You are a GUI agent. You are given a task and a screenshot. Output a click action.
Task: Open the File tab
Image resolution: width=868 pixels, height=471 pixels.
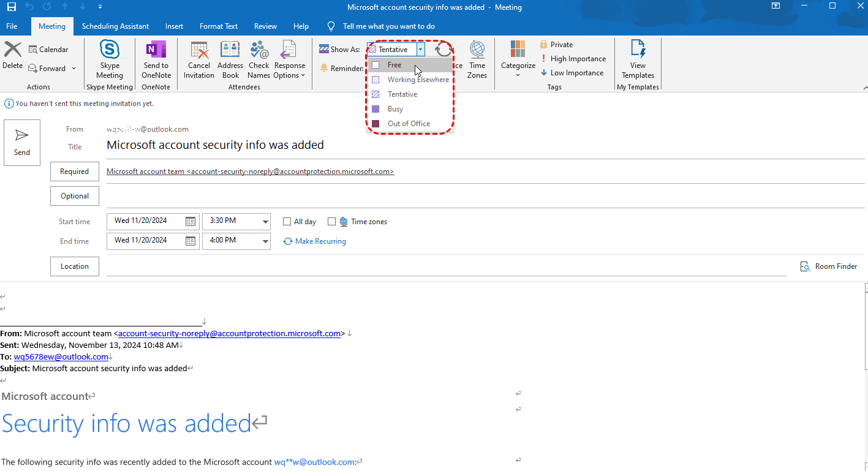[12, 26]
